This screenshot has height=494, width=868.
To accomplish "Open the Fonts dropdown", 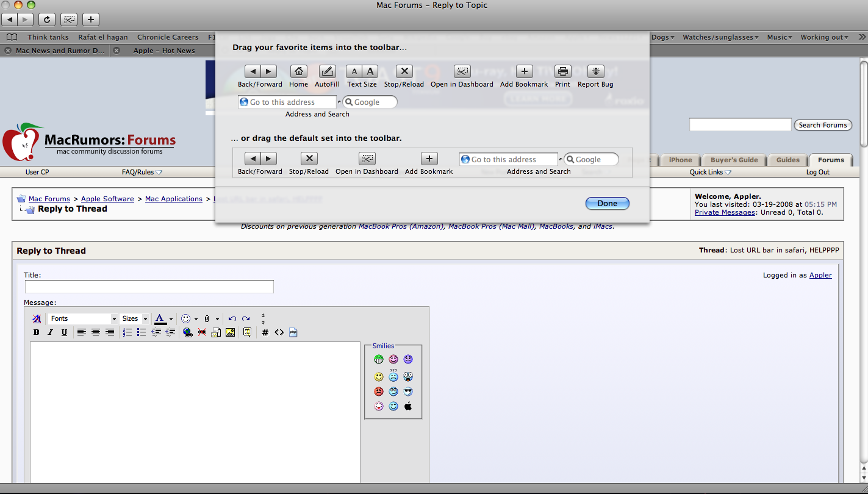I will [x=82, y=318].
